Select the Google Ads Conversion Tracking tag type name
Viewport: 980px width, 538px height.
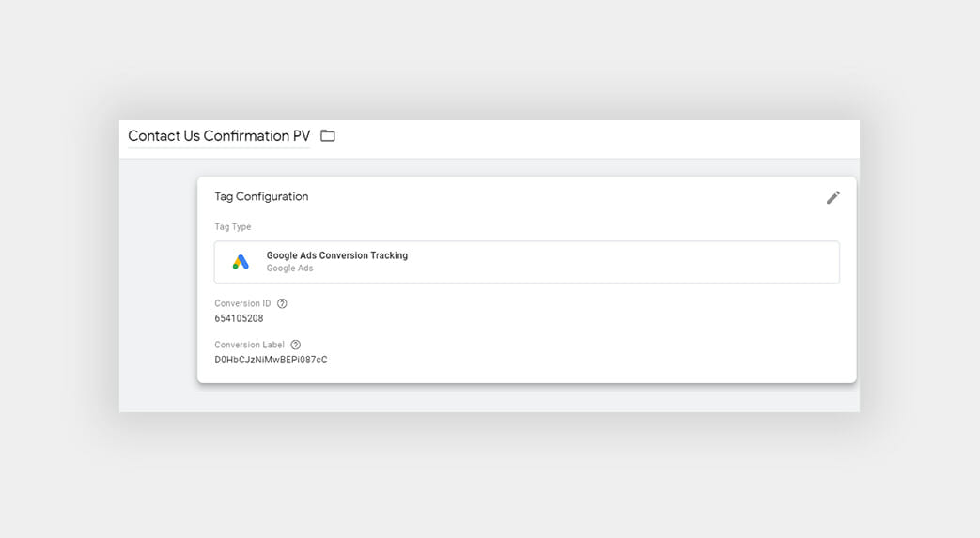coord(337,255)
